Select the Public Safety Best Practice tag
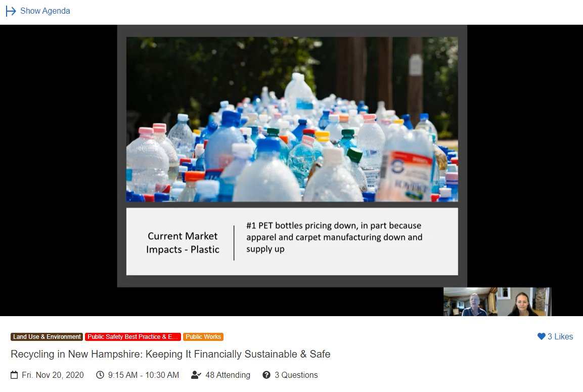 tap(133, 337)
